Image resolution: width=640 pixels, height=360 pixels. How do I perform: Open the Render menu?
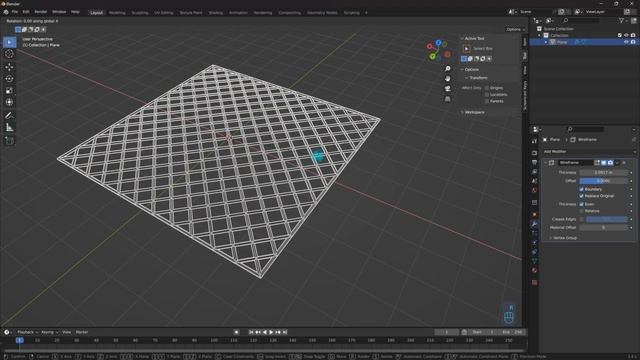40,12
